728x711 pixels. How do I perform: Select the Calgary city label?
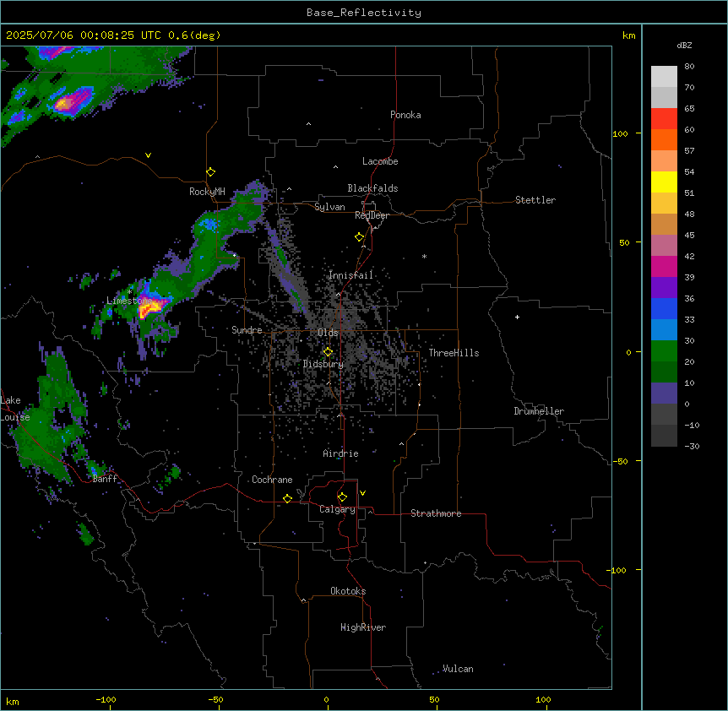click(338, 509)
